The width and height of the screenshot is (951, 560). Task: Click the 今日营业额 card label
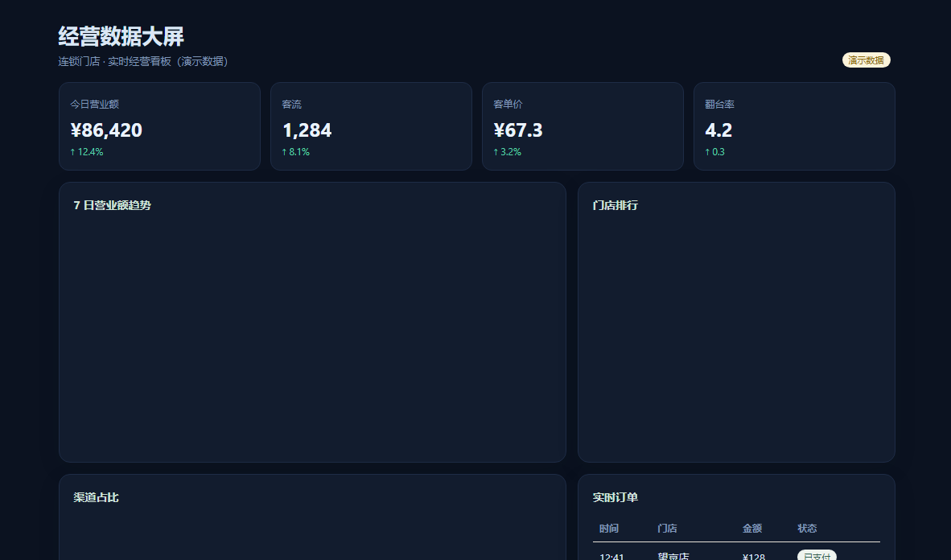[95, 105]
